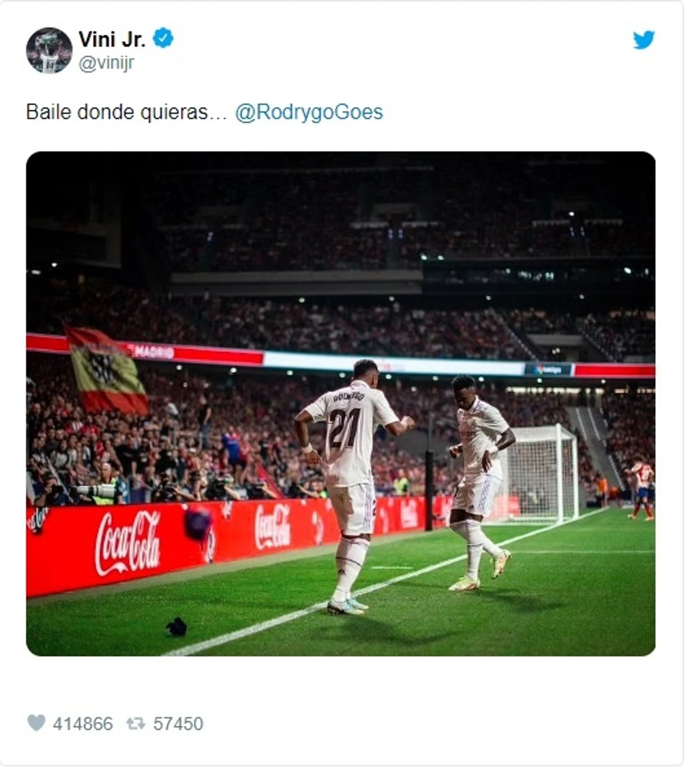
Task: Open Vini Jr.'s round profile avatar
Action: (49, 50)
